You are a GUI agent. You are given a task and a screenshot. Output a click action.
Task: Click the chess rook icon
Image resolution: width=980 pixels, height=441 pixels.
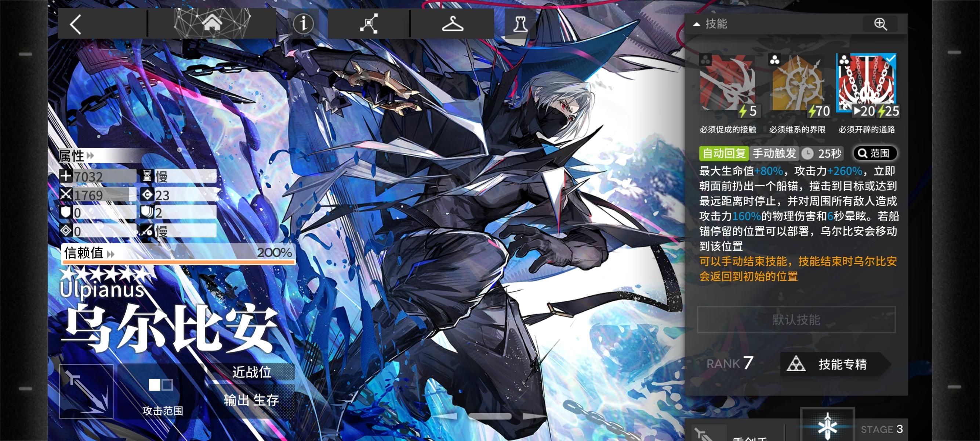tap(520, 24)
